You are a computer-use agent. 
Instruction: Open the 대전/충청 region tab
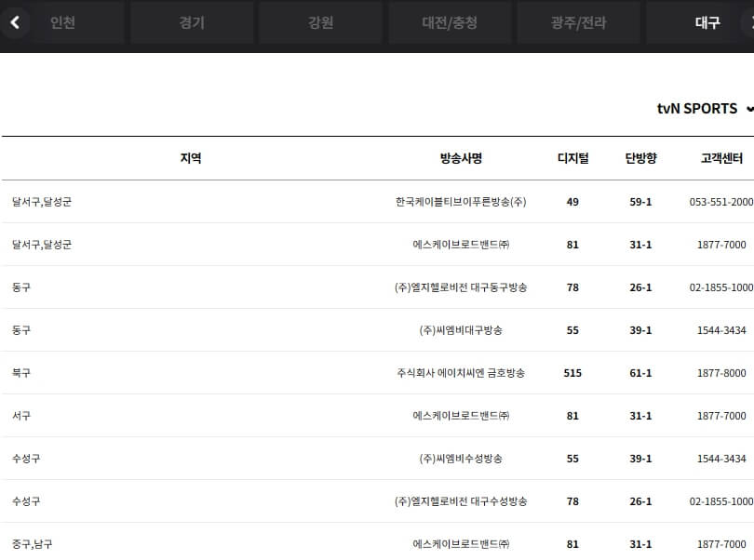(x=450, y=22)
